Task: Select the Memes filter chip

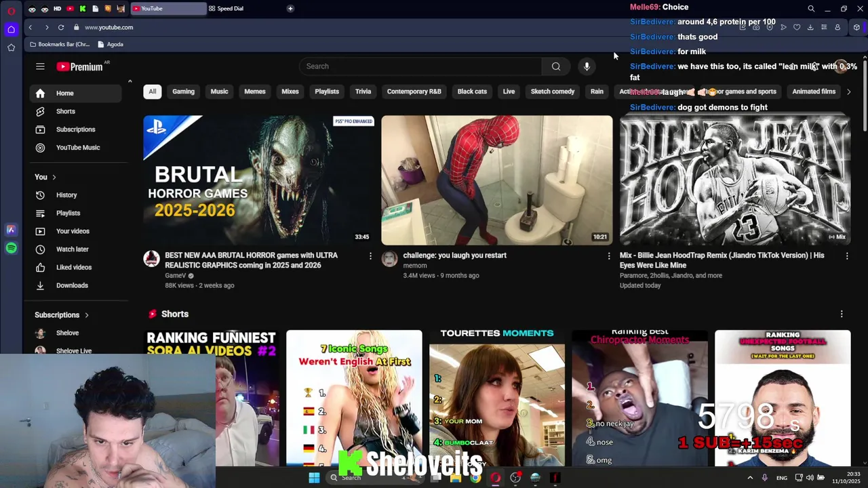Action: click(255, 91)
